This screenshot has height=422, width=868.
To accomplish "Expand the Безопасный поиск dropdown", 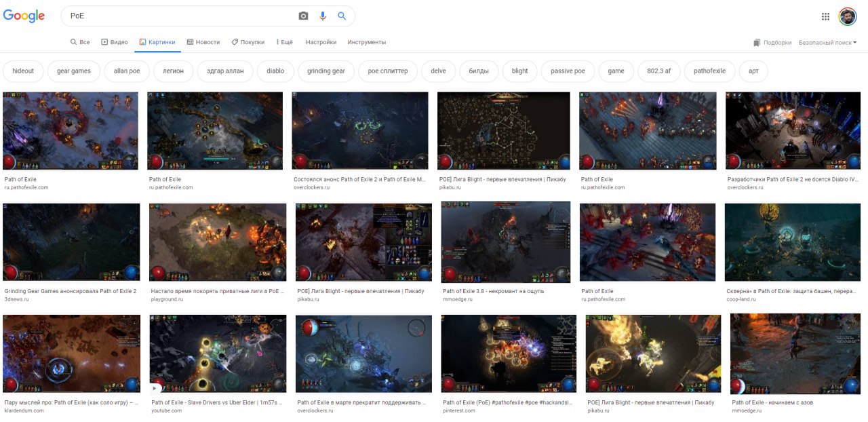I will (828, 42).
